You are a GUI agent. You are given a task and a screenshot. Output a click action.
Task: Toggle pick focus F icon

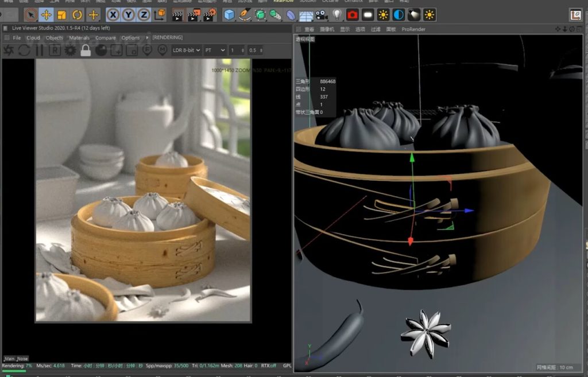[147, 50]
